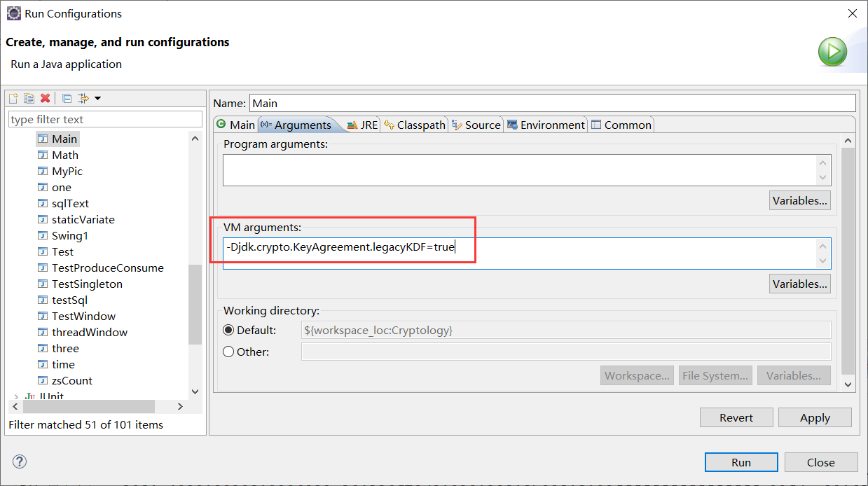Click the Java icon next to threadWindow
Image resolution: width=868 pixels, height=486 pixels.
point(43,332)
